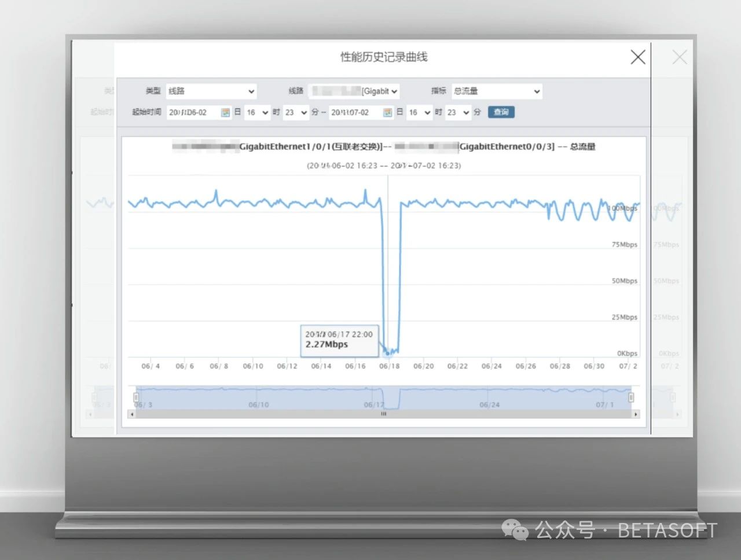Grab the left range handle in the navigator

coord(136,397)
